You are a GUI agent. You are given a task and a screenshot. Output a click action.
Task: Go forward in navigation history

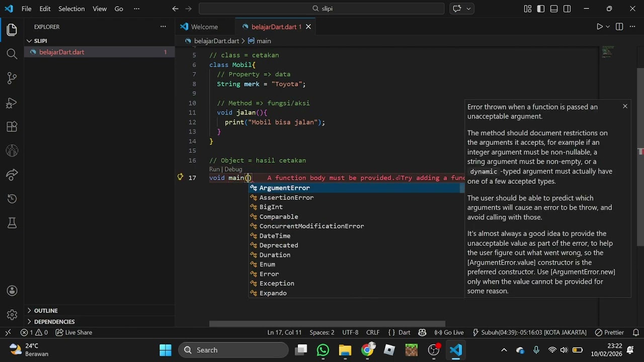tap(188, 9)
